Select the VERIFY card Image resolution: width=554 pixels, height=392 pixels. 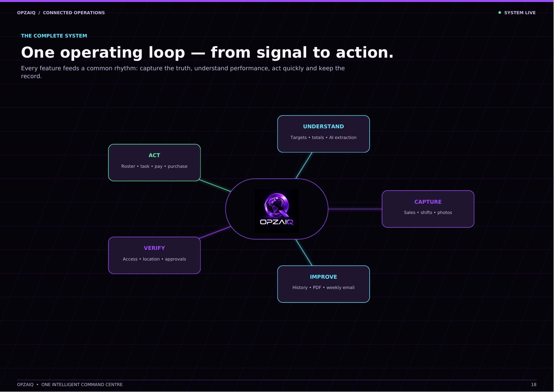pos(154,255)
